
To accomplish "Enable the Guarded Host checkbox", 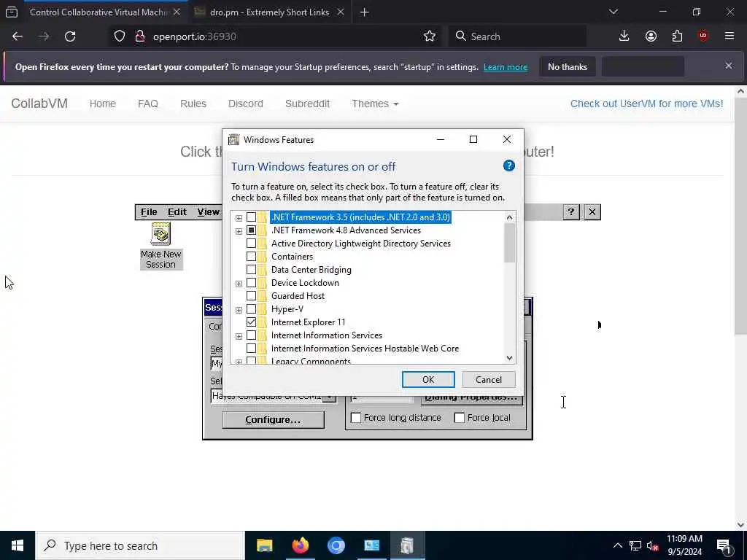I will coord(251,296).
